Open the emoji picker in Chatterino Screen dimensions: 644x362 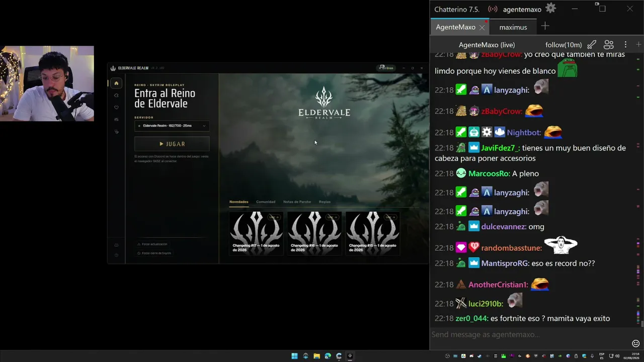635,343
